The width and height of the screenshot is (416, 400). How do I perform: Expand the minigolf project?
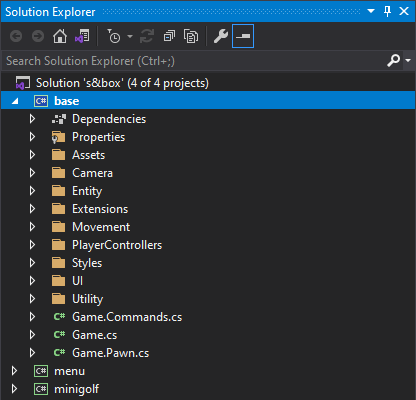pos(14,389)
